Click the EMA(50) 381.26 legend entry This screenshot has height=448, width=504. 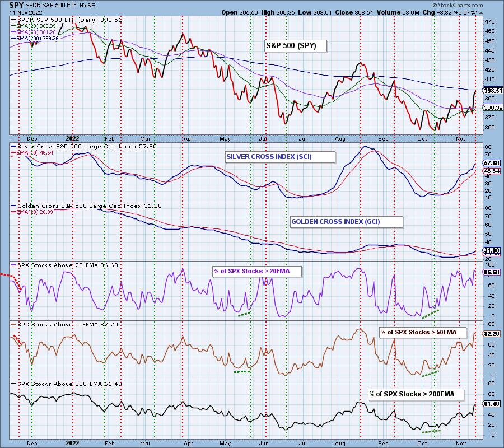[33, 32]
